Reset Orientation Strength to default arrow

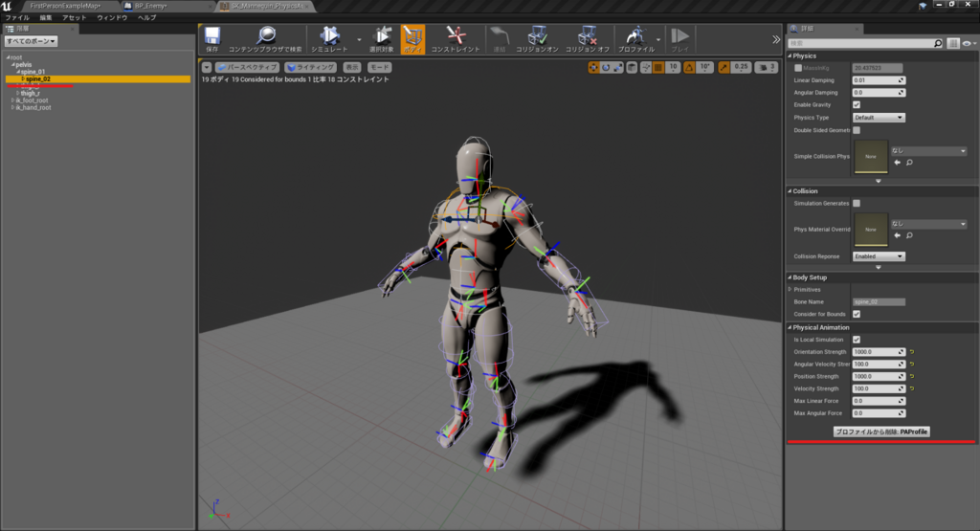pyautogui.click(x=912, y=352)
